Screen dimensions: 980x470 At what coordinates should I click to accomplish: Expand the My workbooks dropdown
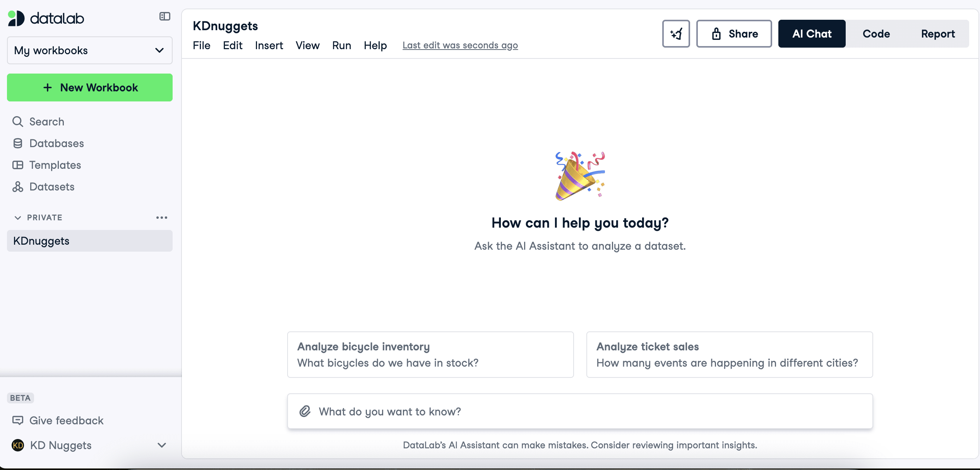[x=89, y=50]
